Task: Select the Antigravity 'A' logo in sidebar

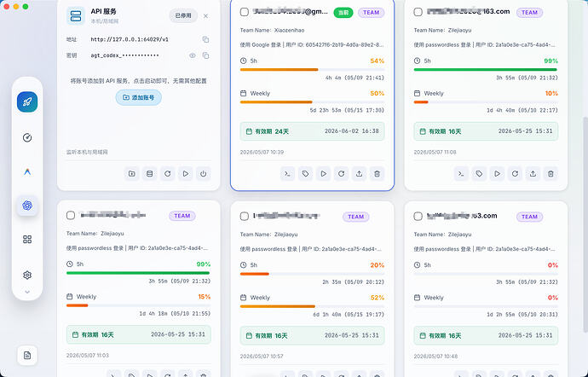Action: coord(27,172)
